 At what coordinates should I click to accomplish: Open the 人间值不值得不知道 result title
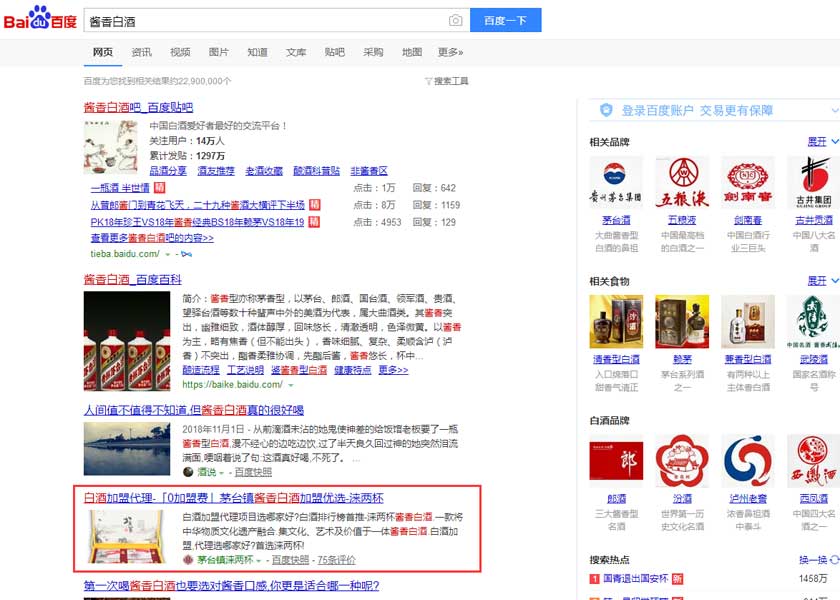tap(194, 410)
